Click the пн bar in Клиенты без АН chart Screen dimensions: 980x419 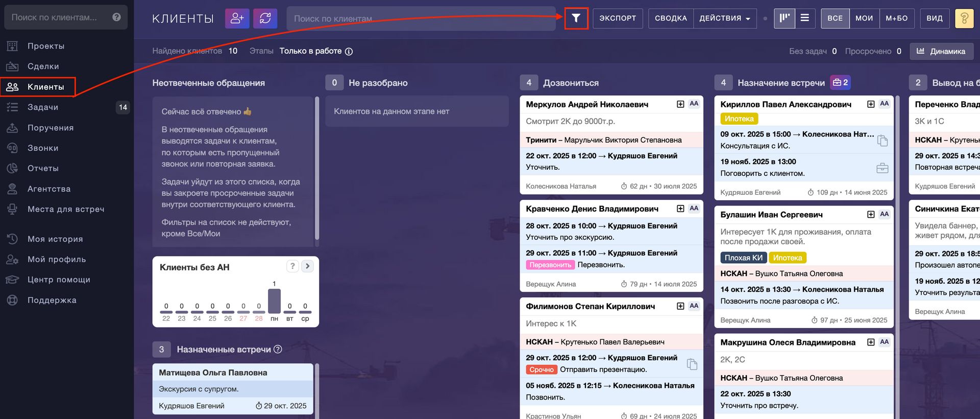pos(274,301)
